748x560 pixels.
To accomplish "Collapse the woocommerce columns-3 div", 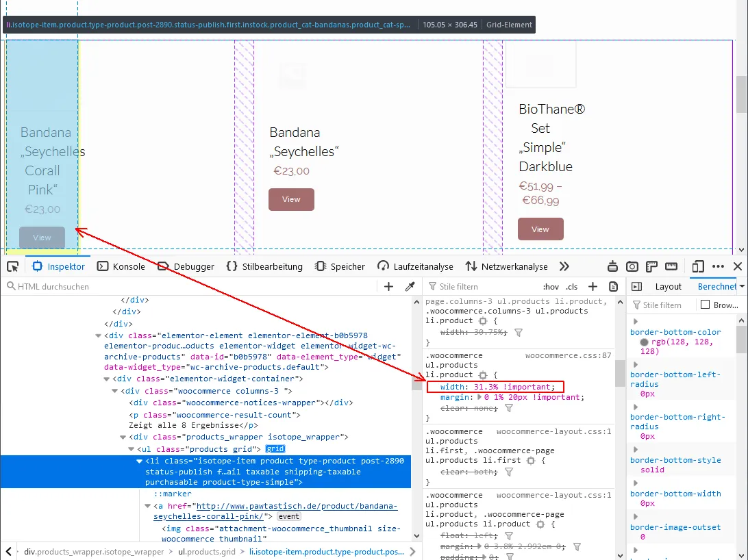I will (x=114, y=391).
